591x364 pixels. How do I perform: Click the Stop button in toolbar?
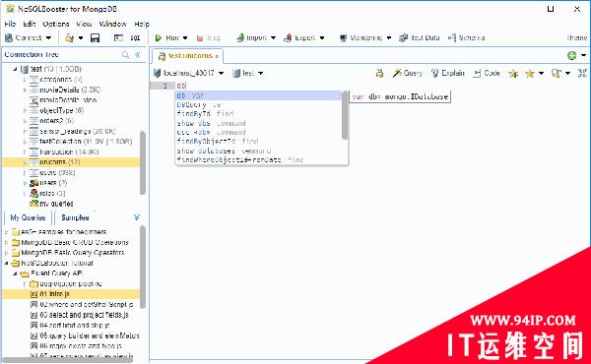click(x=209, y=38)
